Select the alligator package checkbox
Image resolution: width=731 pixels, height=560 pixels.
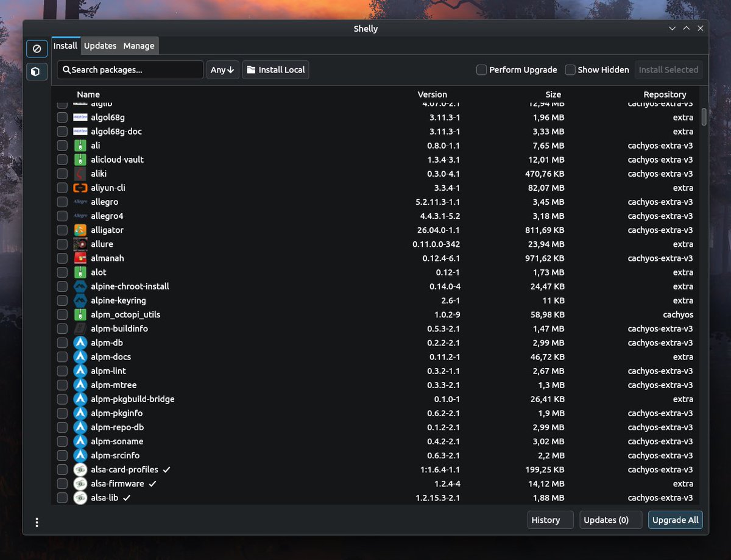(x=62, y=230)
